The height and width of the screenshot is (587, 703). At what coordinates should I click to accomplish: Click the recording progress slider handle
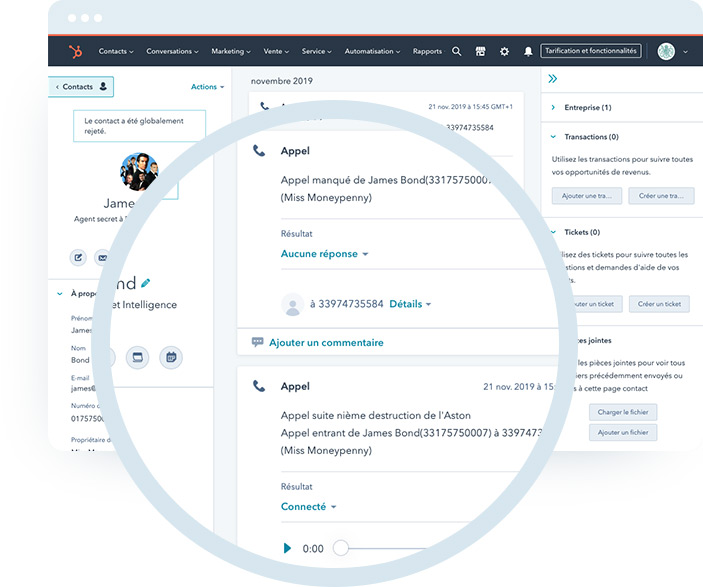pos(341,548)
